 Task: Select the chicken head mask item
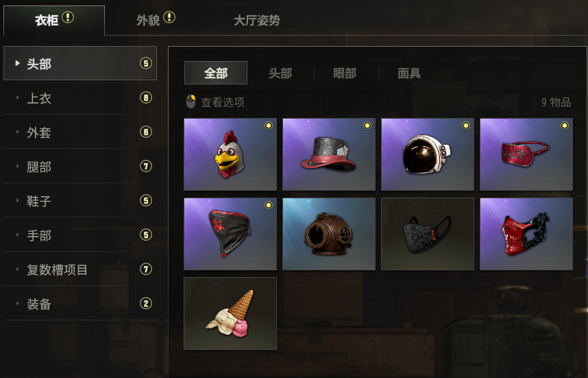(230, 154)
